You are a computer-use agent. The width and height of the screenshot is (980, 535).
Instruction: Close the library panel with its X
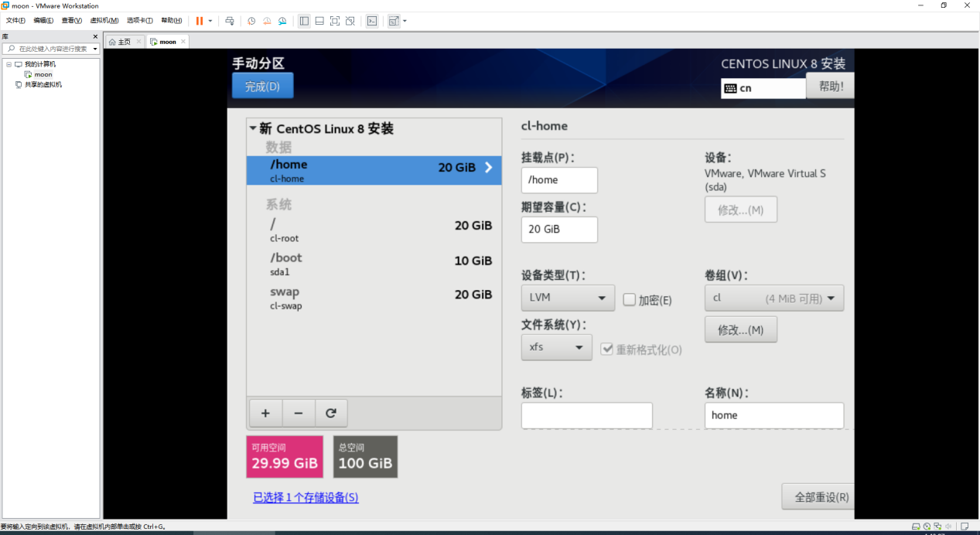(95, 36)
